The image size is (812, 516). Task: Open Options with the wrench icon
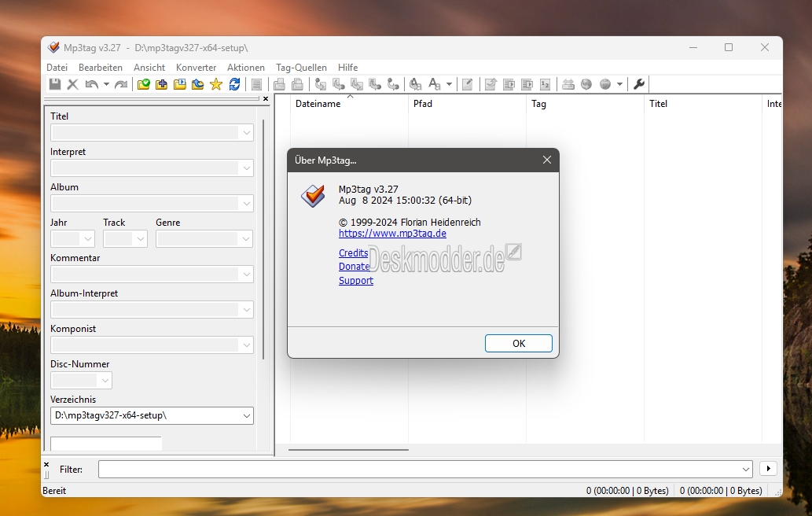pos(639,84)
